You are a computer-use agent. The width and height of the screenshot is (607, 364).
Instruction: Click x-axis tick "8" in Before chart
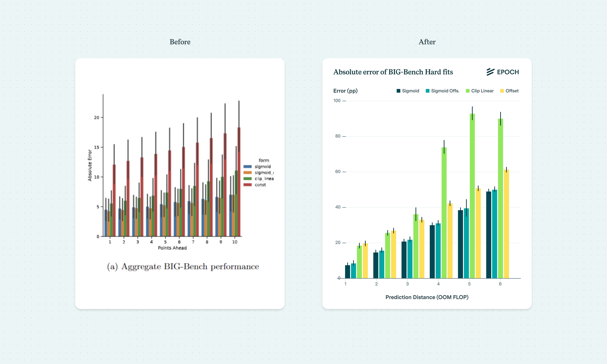click(x=207, y=242)
